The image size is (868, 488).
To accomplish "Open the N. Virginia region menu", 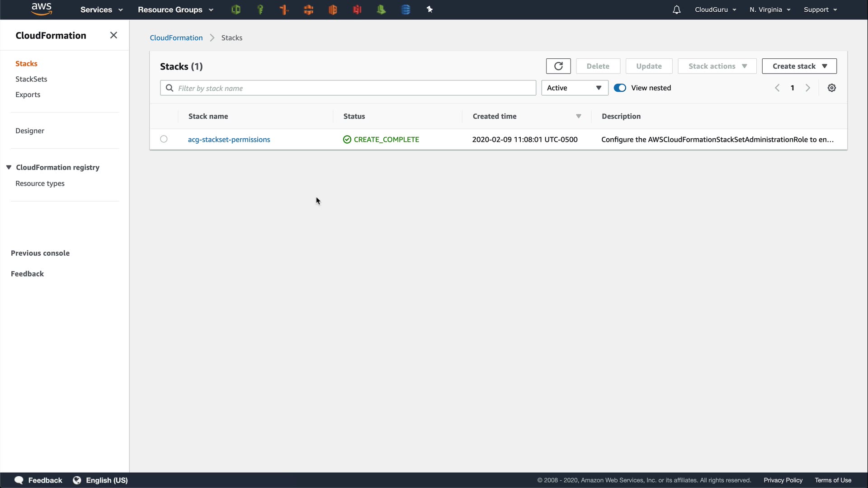I will click(769, 9).
